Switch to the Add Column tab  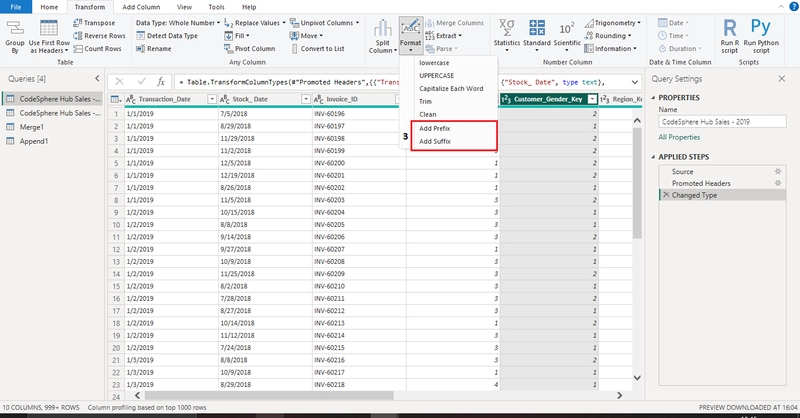click(141, 7)
